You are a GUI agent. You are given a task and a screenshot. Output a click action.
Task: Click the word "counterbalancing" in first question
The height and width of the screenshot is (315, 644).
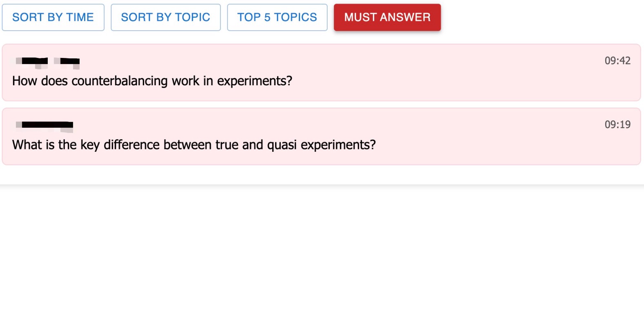click(x=119, y=81)
